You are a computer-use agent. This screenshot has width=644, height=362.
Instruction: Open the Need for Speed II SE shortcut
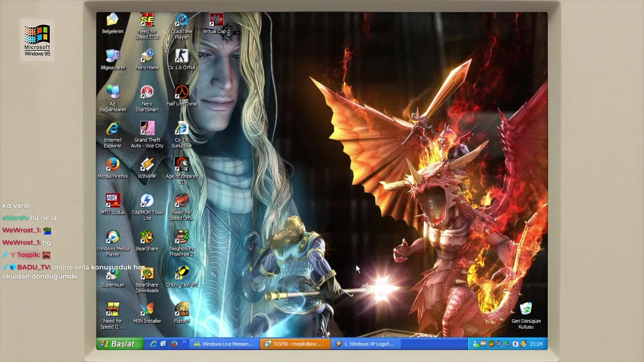point(147,27)
